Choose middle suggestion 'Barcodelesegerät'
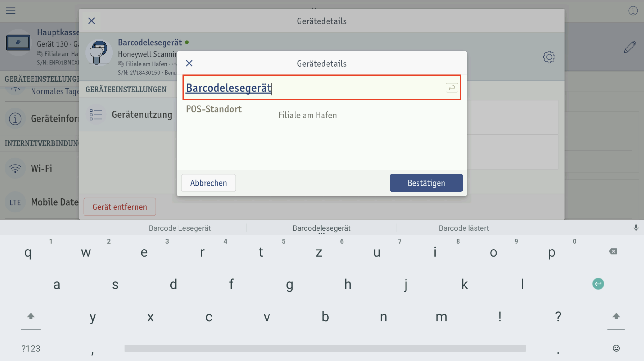 click(x=322, y=228)
